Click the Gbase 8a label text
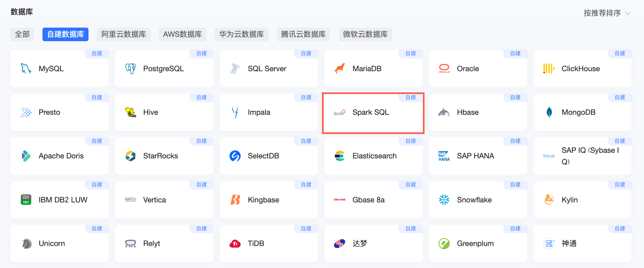 click(368, 200)
